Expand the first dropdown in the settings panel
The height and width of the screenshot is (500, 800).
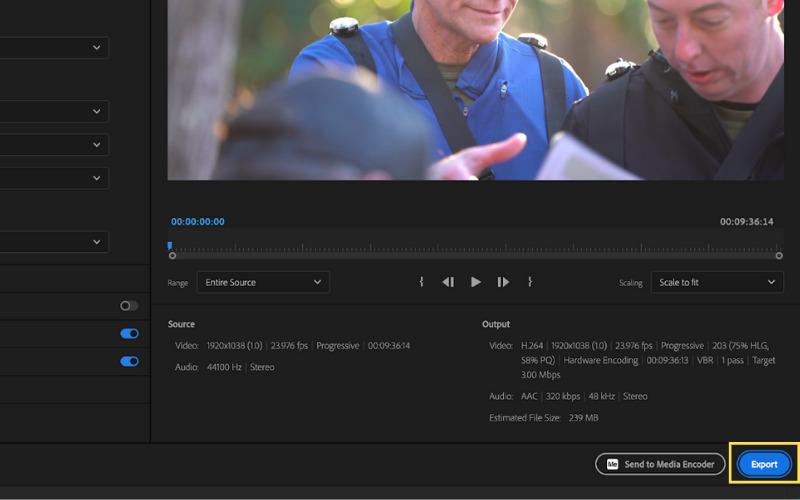point(54,47)
